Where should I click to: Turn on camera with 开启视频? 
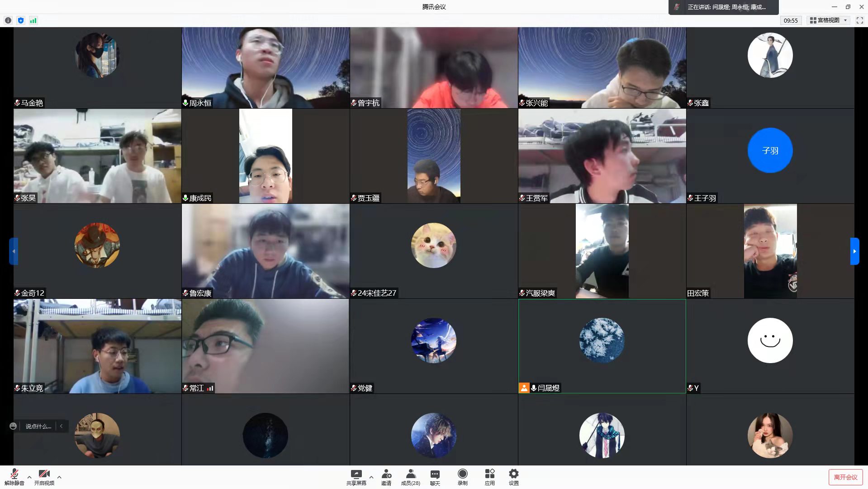tap(44, 477)
